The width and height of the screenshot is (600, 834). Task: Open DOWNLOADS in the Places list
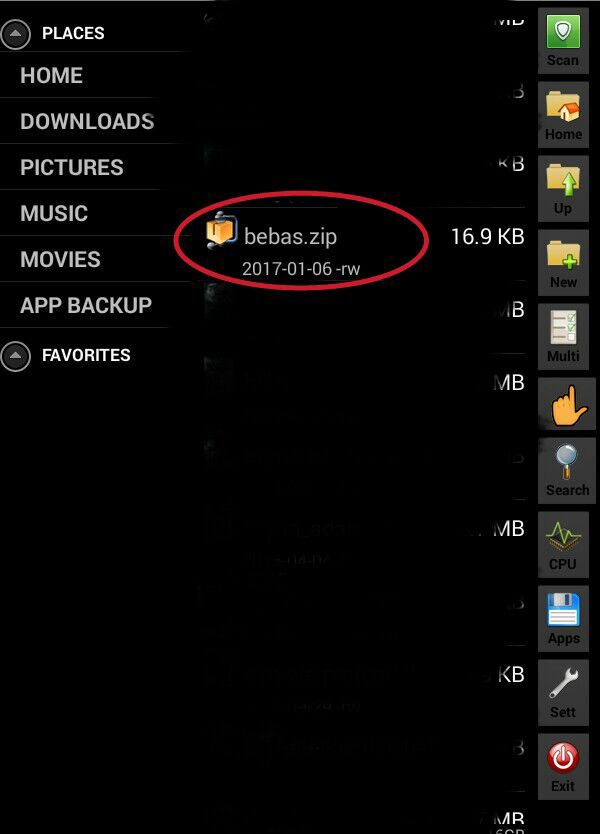[87, 121]
